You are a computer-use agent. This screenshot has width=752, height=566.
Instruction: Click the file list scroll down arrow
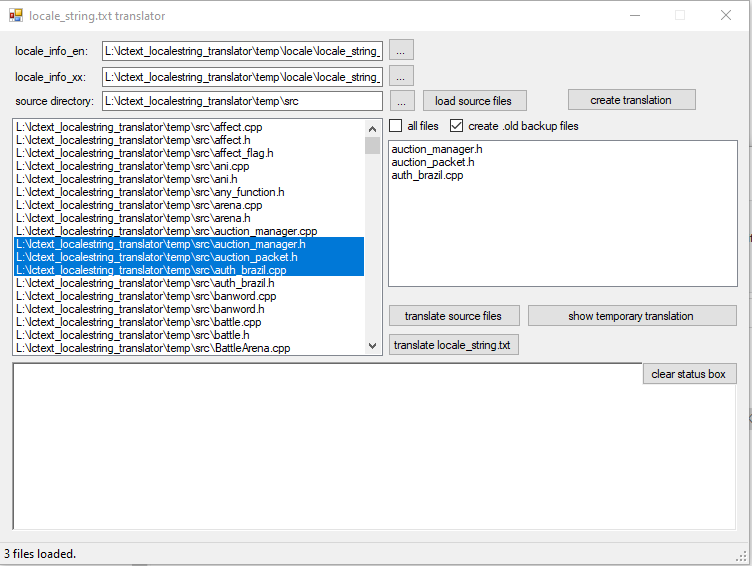tap(372, 345)
